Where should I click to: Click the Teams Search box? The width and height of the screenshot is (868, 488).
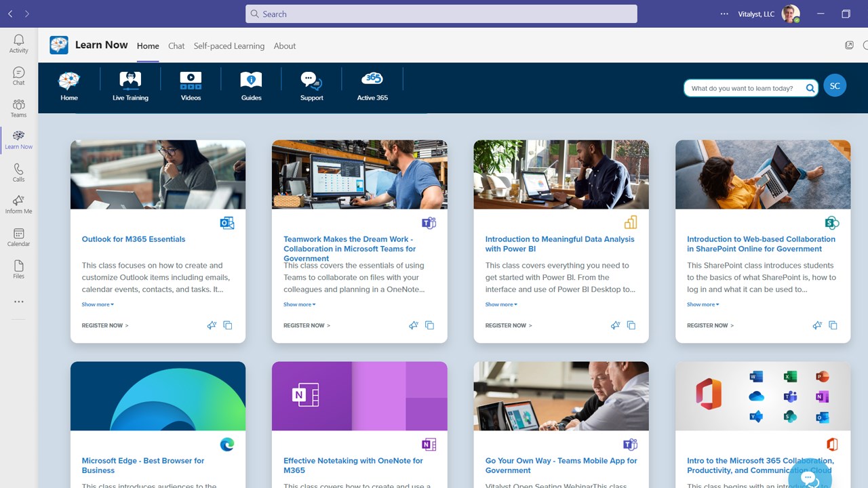click(441, 14)
